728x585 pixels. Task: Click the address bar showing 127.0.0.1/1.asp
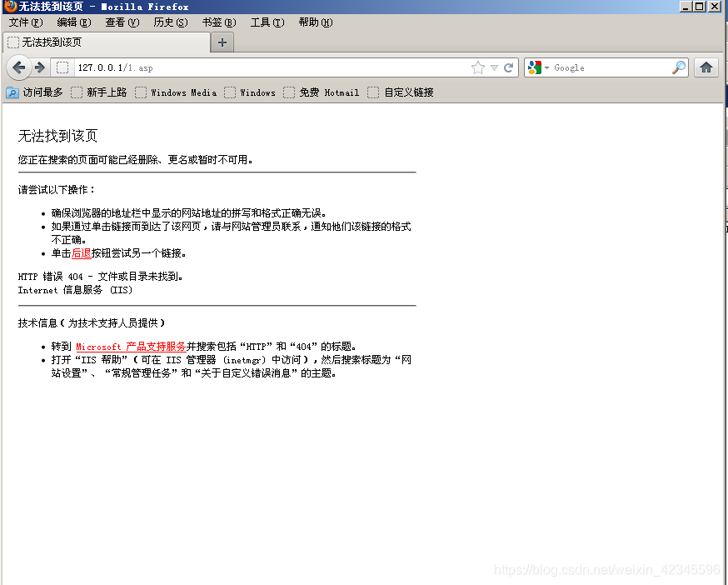point(272,67)
